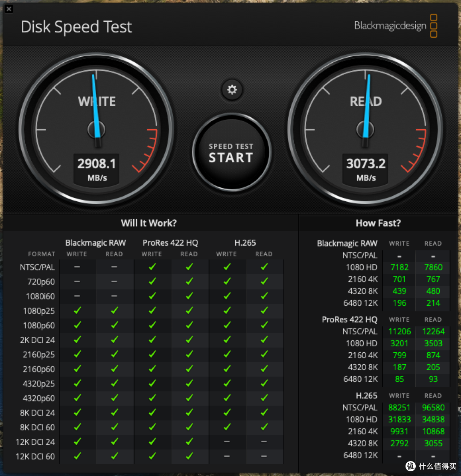Click H.265 1080 HD write value 31833

(399, 420)
